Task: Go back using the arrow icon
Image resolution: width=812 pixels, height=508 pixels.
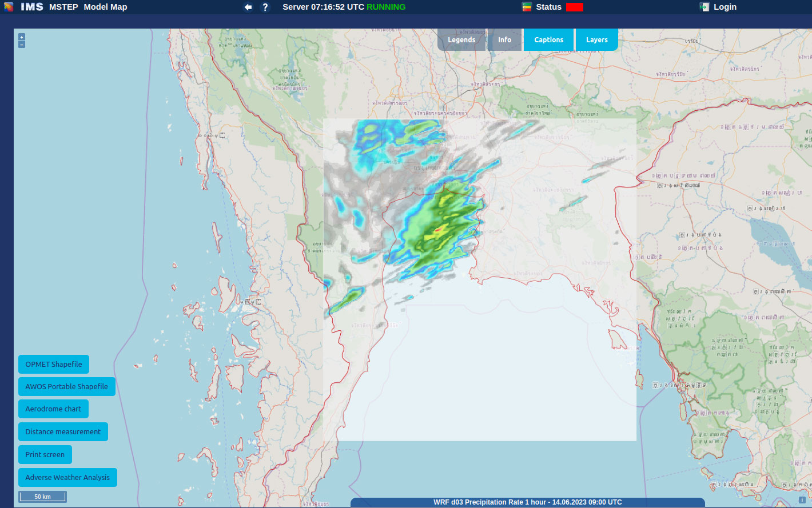Action: [248, 7]
